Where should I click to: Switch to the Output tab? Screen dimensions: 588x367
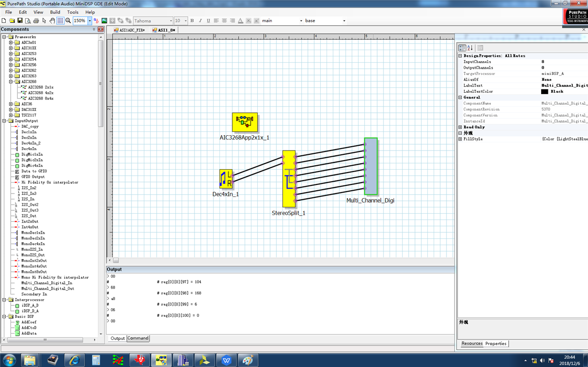[118, 338]
